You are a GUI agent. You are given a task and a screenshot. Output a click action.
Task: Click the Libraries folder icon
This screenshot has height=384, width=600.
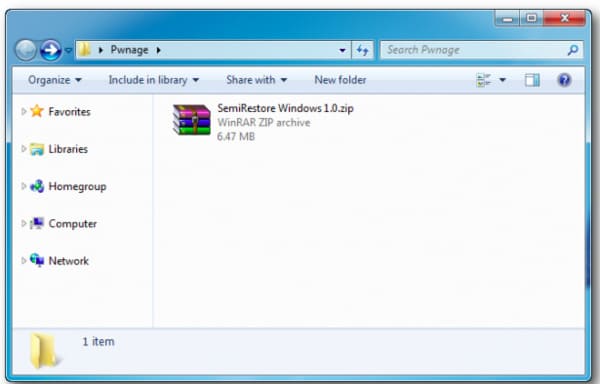pos(37,149)
